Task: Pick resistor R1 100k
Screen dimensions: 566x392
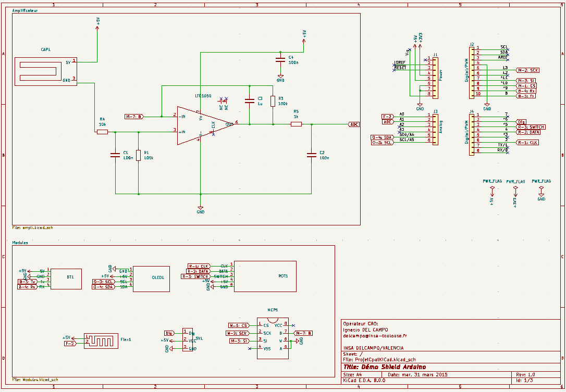Action: 138,156
